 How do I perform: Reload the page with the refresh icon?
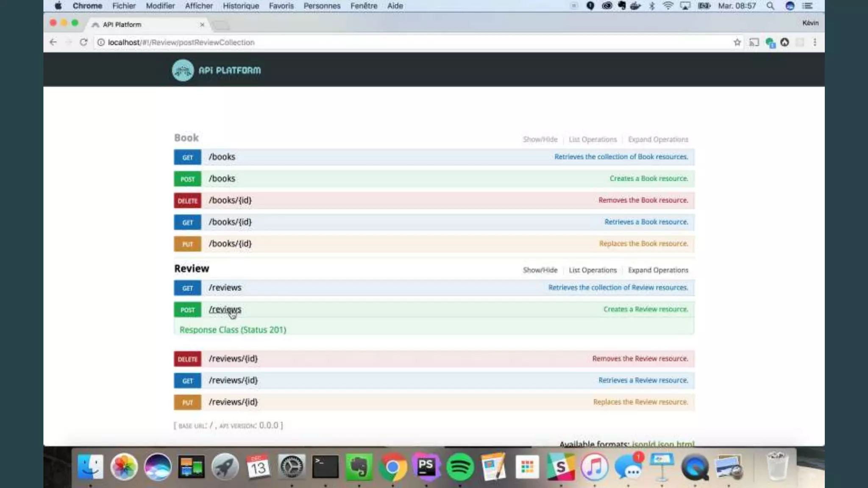83,42
